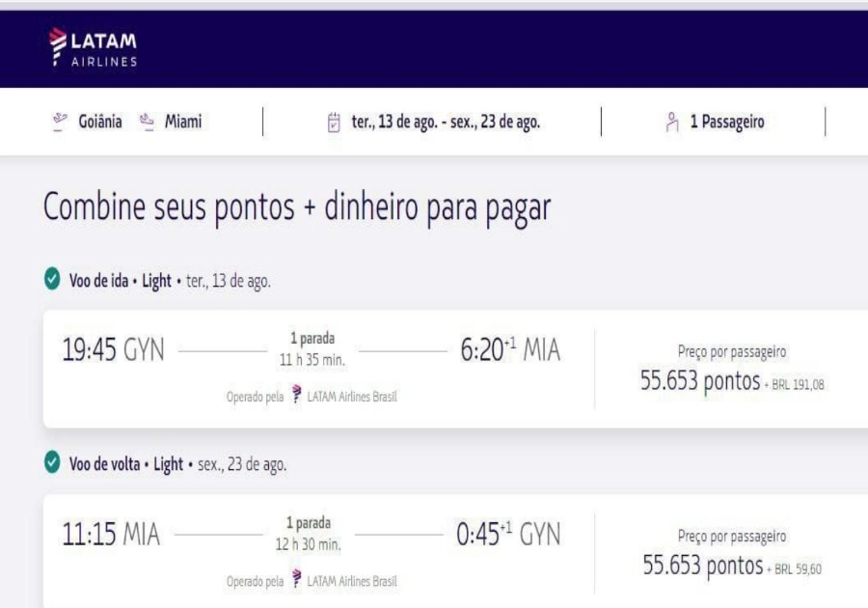The image size is (868, 608).
Task: Select the 11:15 MIA return flight card
Action: 111,535
